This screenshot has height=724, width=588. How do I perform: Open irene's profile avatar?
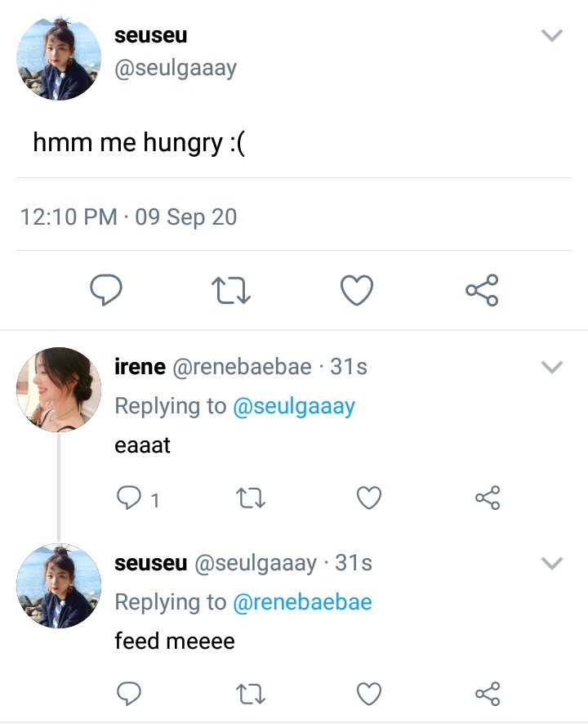(59, 390)
